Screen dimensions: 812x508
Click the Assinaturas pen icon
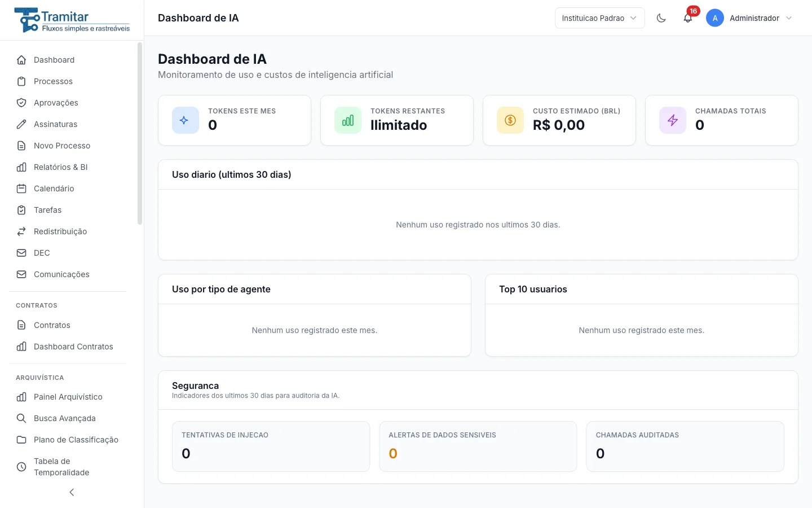[x=21, y=124]
